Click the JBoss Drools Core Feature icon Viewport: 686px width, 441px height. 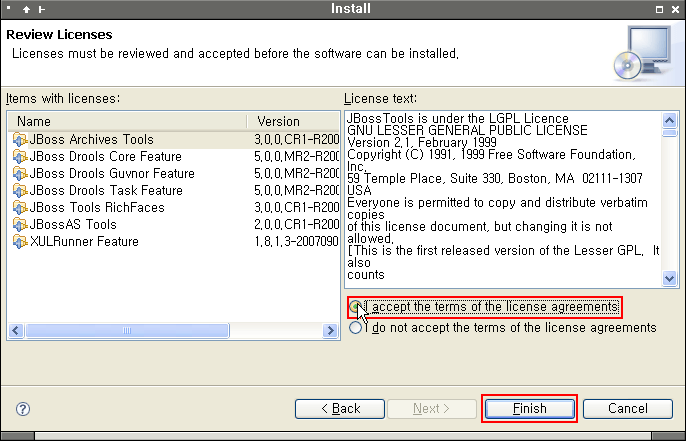20,157
